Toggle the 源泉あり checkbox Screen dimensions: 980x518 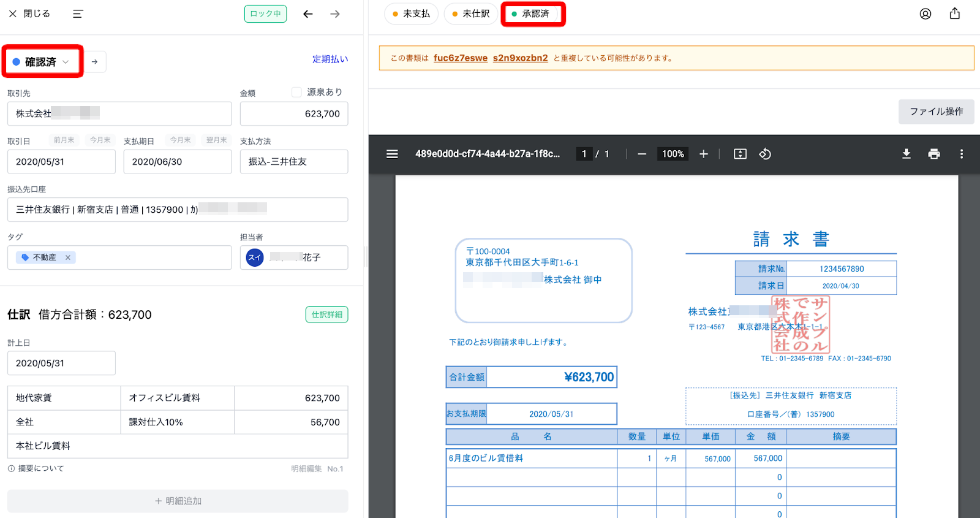pos(296,92)
